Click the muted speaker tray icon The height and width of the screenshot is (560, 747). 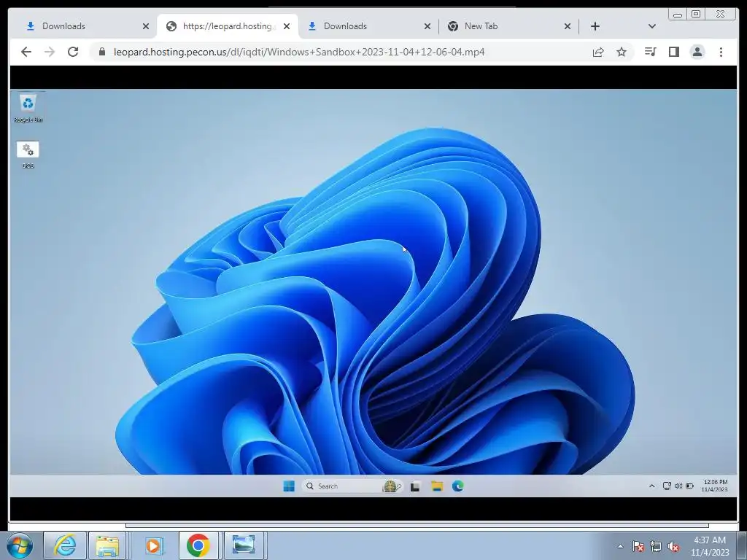673,547
